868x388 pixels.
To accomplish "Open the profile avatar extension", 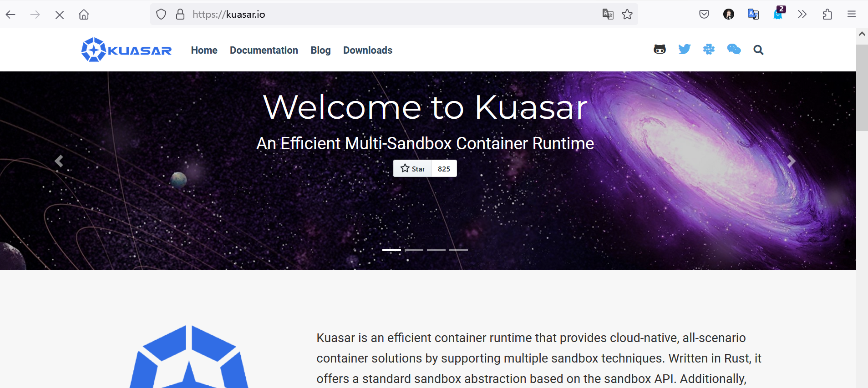I will (x=729, y=15).
